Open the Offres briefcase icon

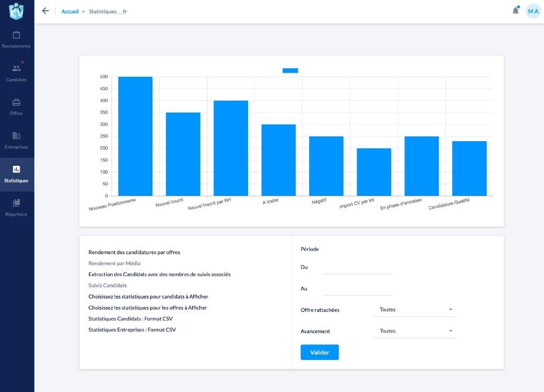17,102
